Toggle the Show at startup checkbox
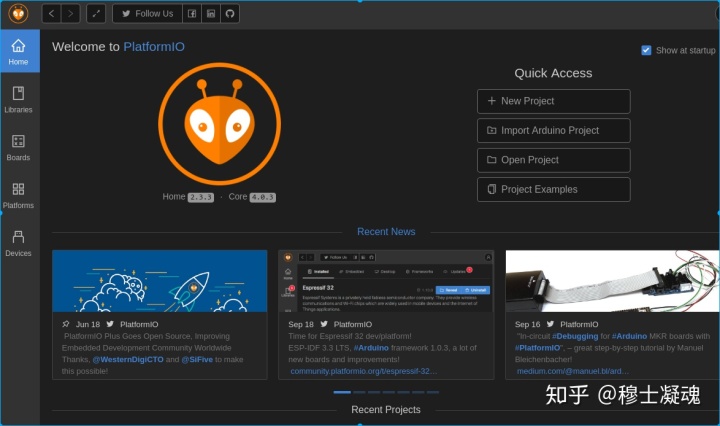The image size is (720, 426). tap(646, 50)
